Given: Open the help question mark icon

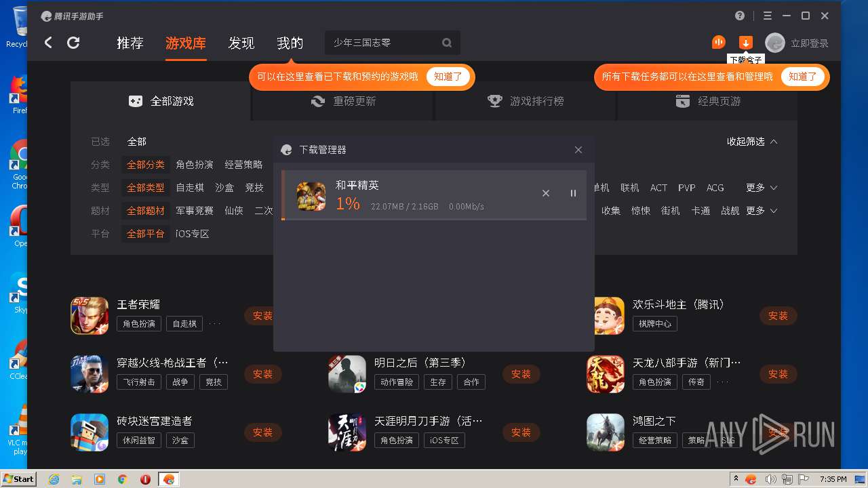Looking at the screenshot, I should [x=740, y=16].
